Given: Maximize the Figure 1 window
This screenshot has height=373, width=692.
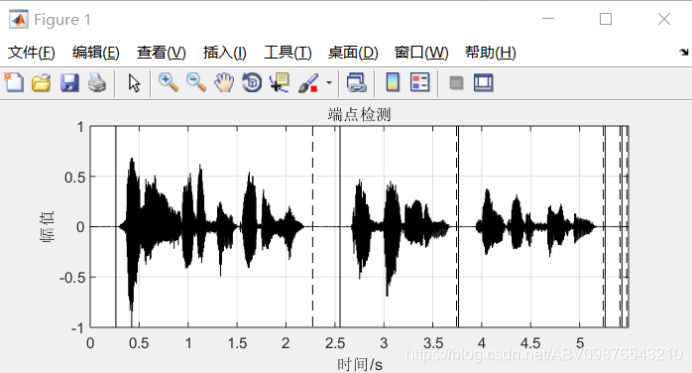Looking at the screenshot, I should (606, 19).
